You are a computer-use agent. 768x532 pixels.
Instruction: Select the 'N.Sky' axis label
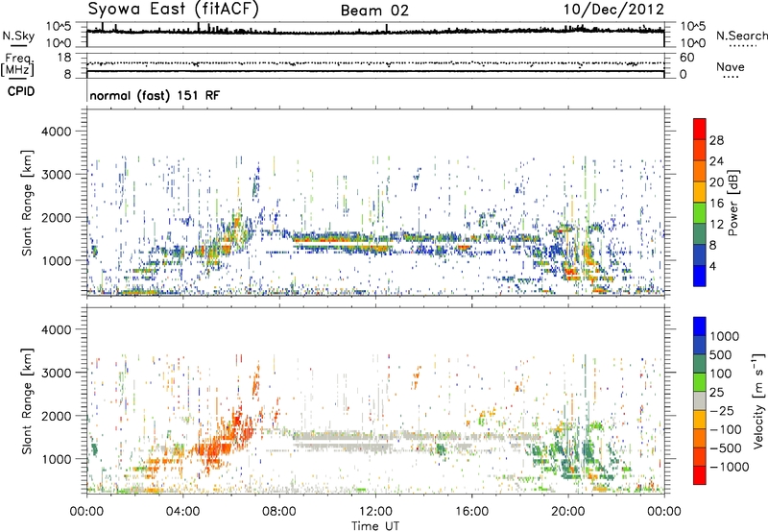18,36
